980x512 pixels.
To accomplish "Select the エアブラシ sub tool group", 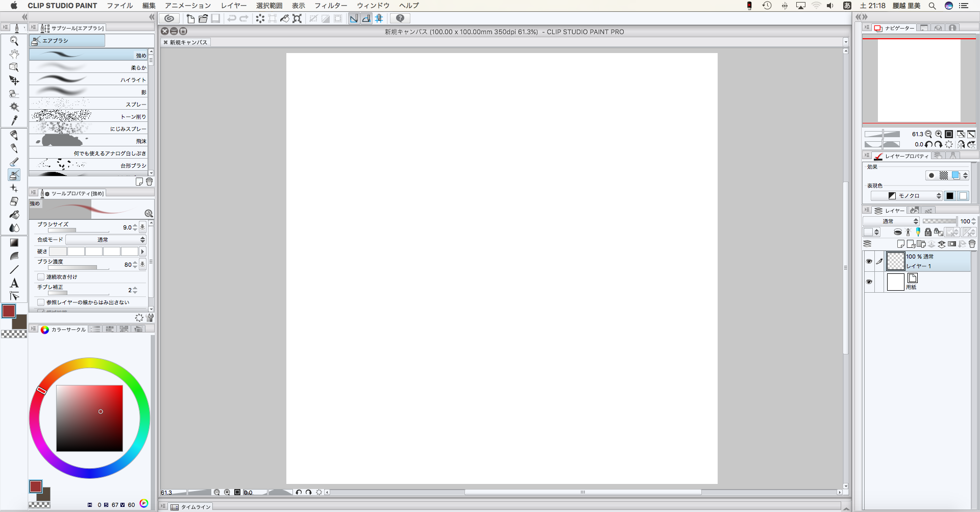I will [x=67, y=40].
